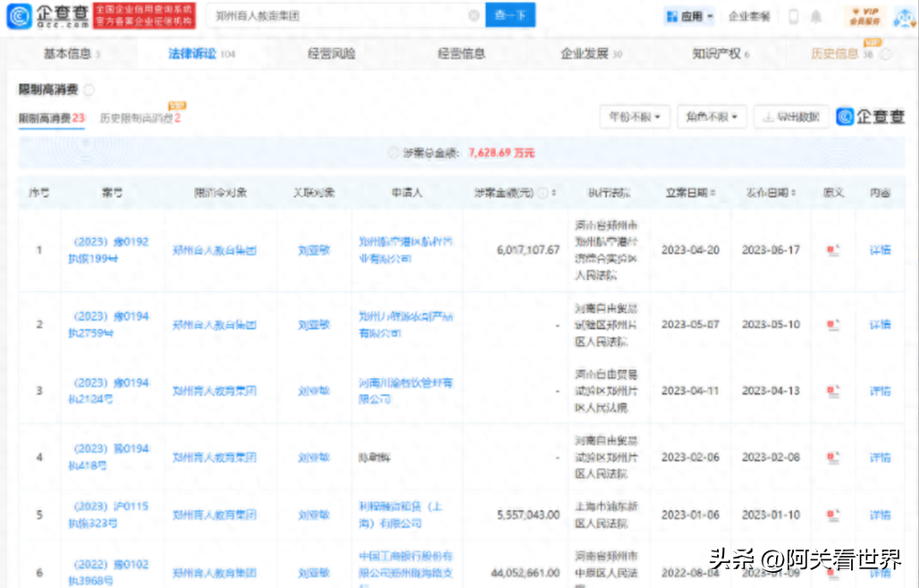The image size is (919, 588).
Task: Click the blue 查一下 search button
Action: pyautogui.click(x=510, y=16)
